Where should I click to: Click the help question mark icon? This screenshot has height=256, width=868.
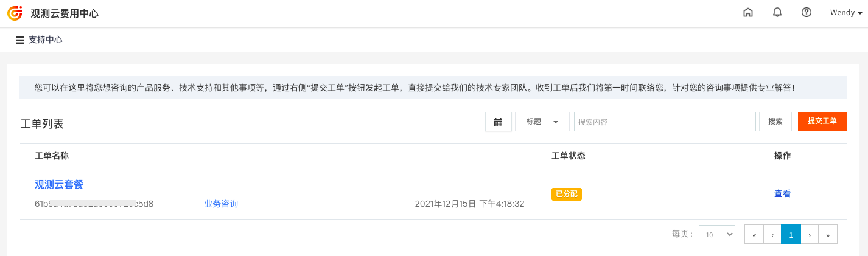tap(807, 13)
